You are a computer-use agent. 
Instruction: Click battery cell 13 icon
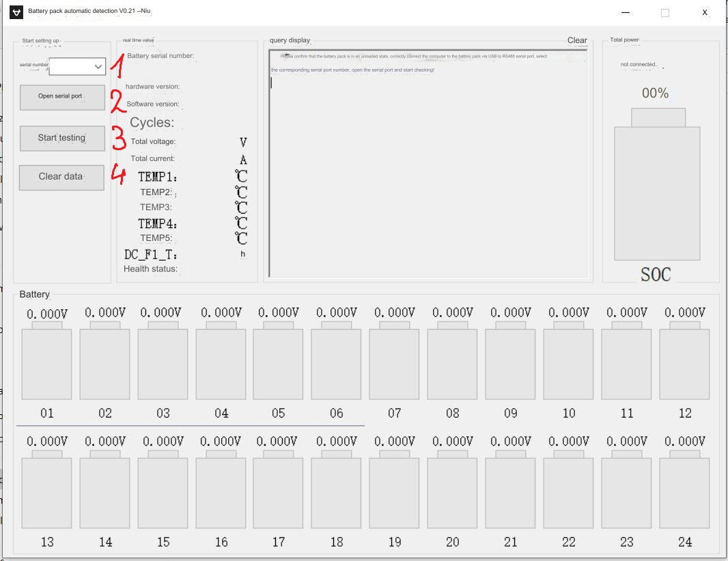tap(46, 491)
